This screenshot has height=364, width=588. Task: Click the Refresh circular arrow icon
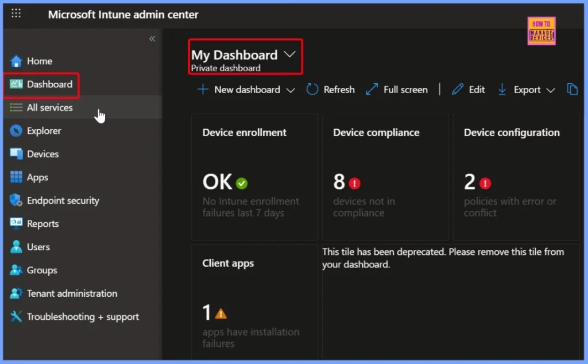coord(312,89)
